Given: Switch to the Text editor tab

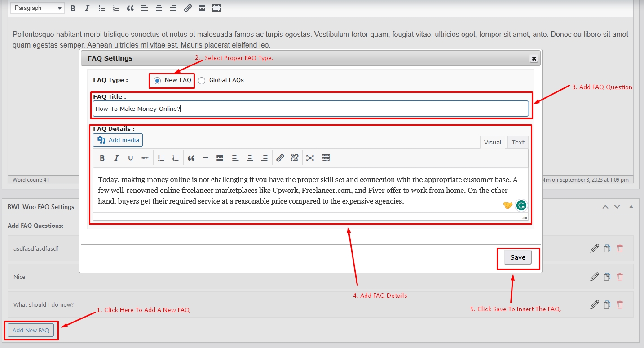Looking at the screenshot, I should coord(518,142).
